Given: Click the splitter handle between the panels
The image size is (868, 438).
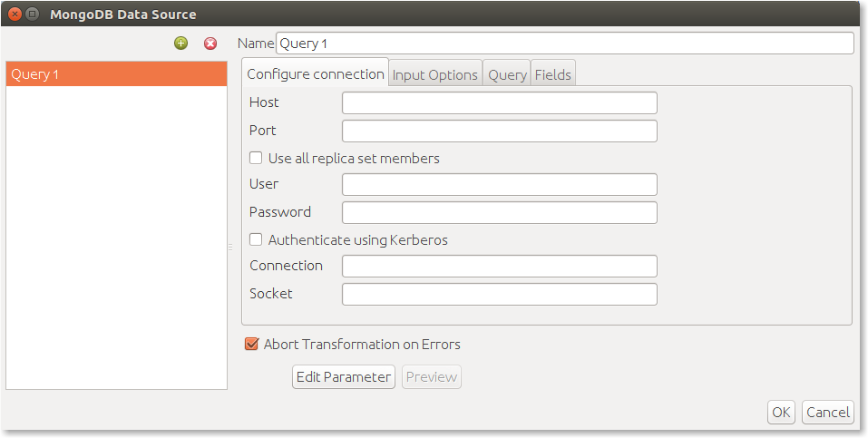Looking at the screenshot, I should coord(230,248).
